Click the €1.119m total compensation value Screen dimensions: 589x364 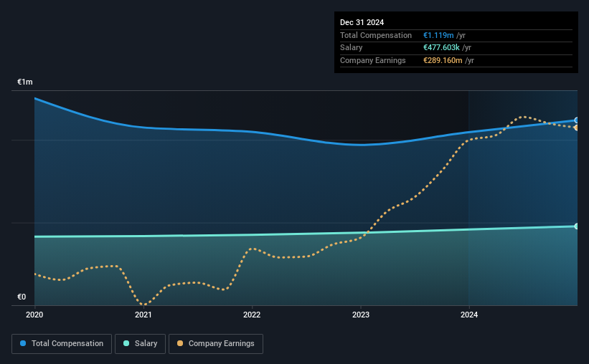438,35
